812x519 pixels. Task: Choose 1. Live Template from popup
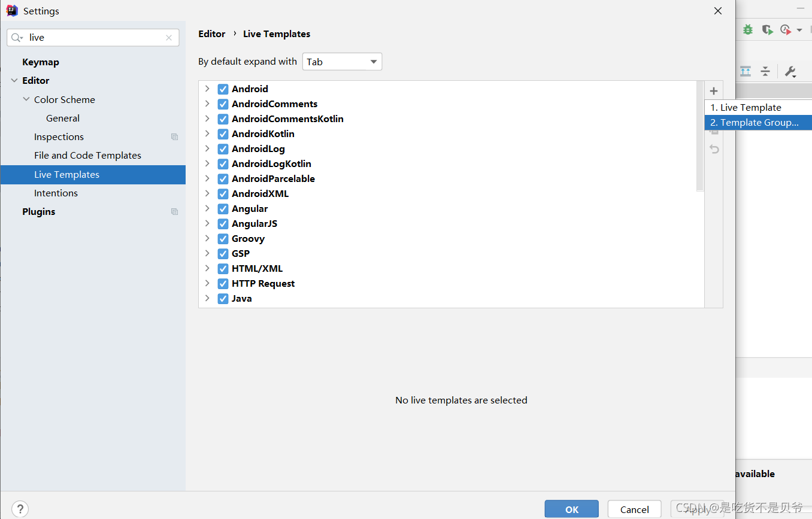point(758,108)
